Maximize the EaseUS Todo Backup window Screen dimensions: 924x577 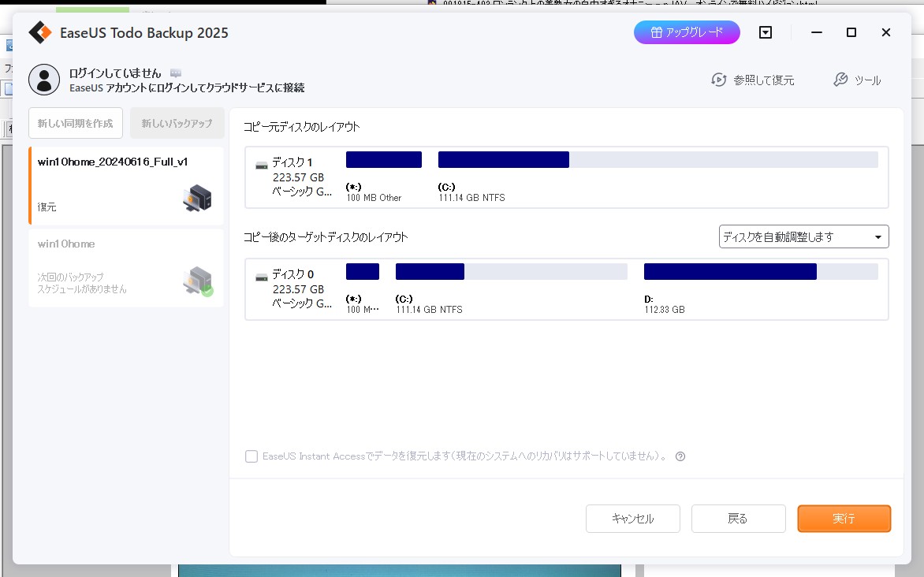click(x=851, y=32)
